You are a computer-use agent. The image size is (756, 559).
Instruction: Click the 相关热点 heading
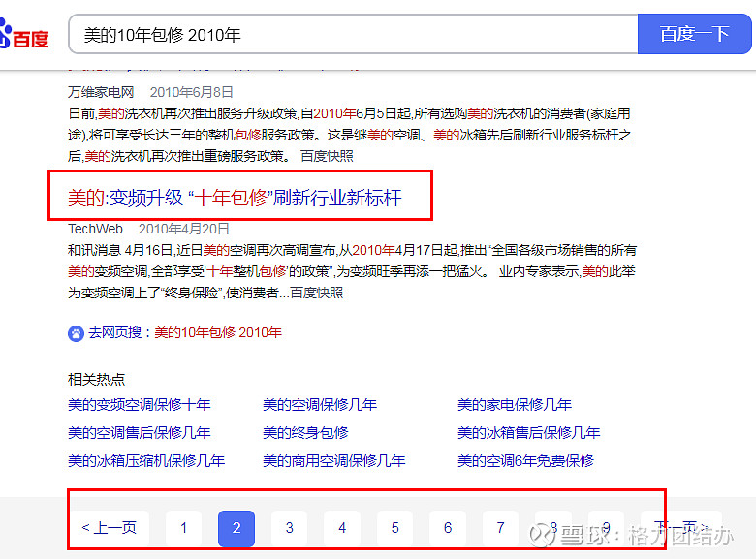(96, 379)
